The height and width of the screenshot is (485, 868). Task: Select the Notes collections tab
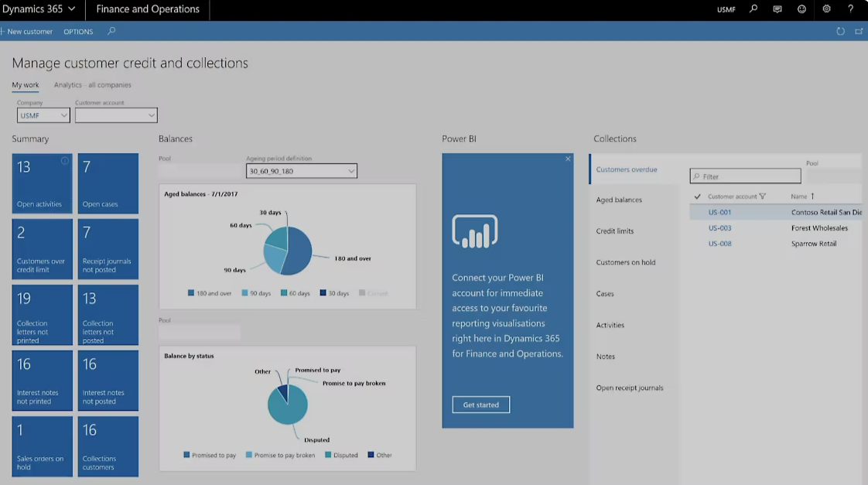pyautogui.click(x=605, y=357)
